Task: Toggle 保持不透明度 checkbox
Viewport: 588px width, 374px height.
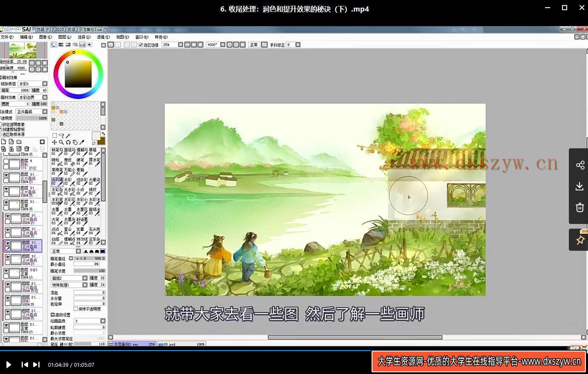Action: tap(76, 309)
